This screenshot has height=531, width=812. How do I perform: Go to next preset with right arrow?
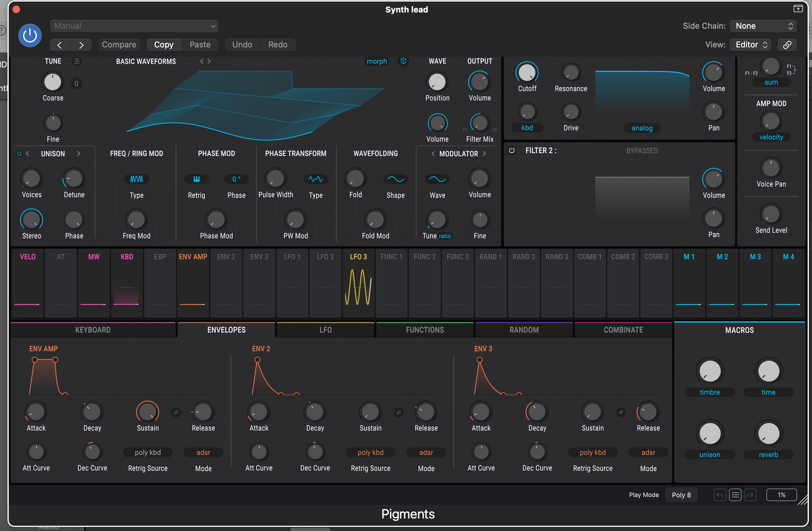coord(81,45)
